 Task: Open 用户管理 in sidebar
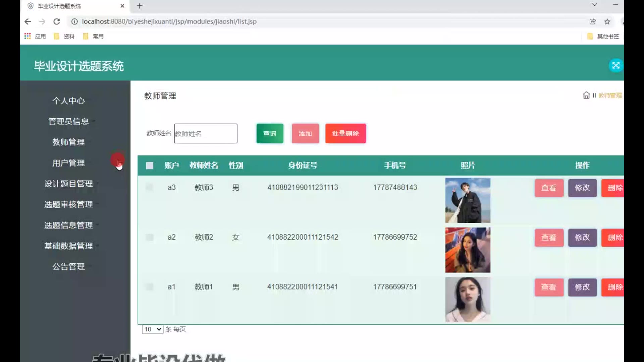click(68, 163)
